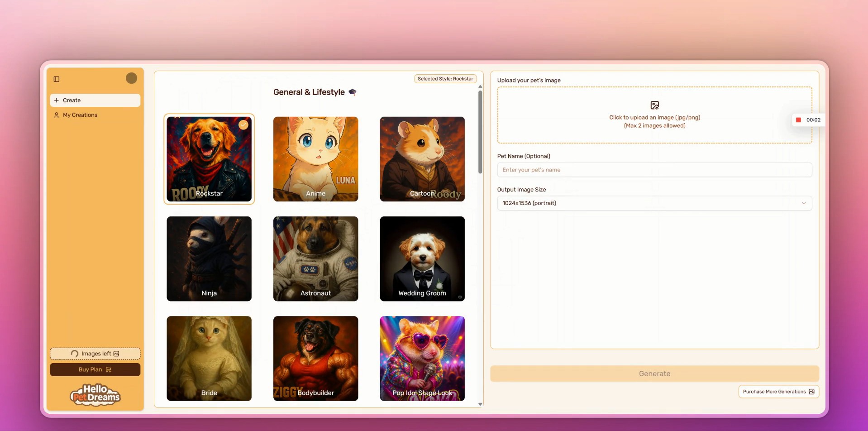Click the Buy Plan button
Screen dimensions: 868x431
click(x=95, y=369)
